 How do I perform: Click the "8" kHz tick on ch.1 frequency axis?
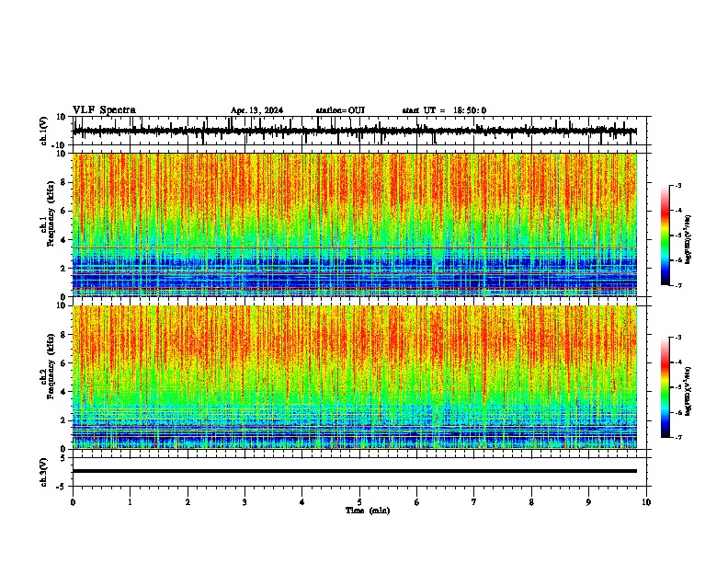point(64,182)
